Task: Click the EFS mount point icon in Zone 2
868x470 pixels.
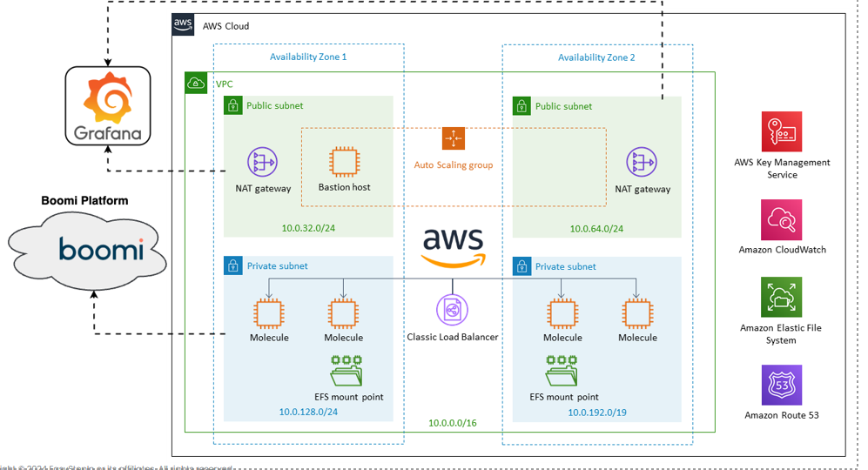Action: pos(562,371)
